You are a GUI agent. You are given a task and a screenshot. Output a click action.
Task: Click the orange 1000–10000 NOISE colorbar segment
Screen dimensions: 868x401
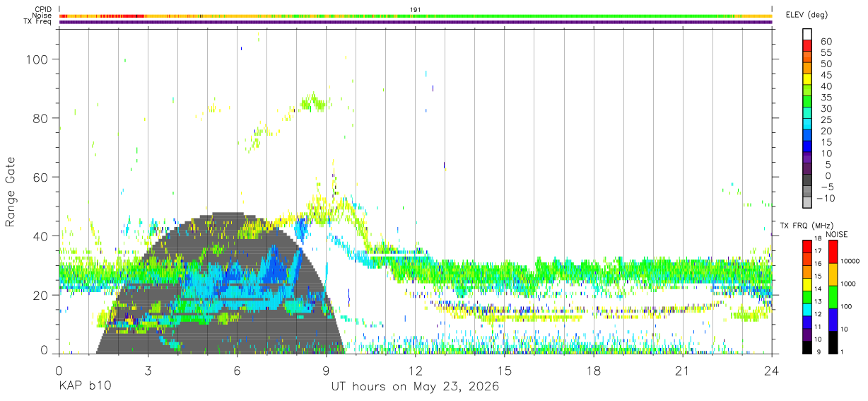[x=833, y=274]
